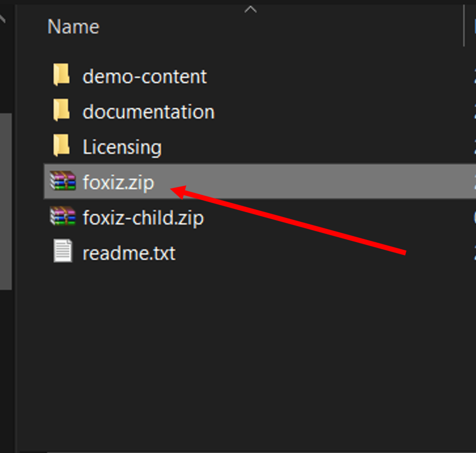
Task: Click the blank area right of readme.txt
Action: 304,253
